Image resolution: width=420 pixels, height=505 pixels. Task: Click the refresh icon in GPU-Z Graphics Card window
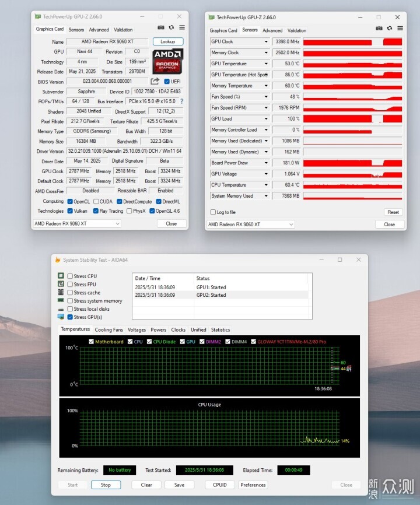pyautogui.click(x=171, y=27)
